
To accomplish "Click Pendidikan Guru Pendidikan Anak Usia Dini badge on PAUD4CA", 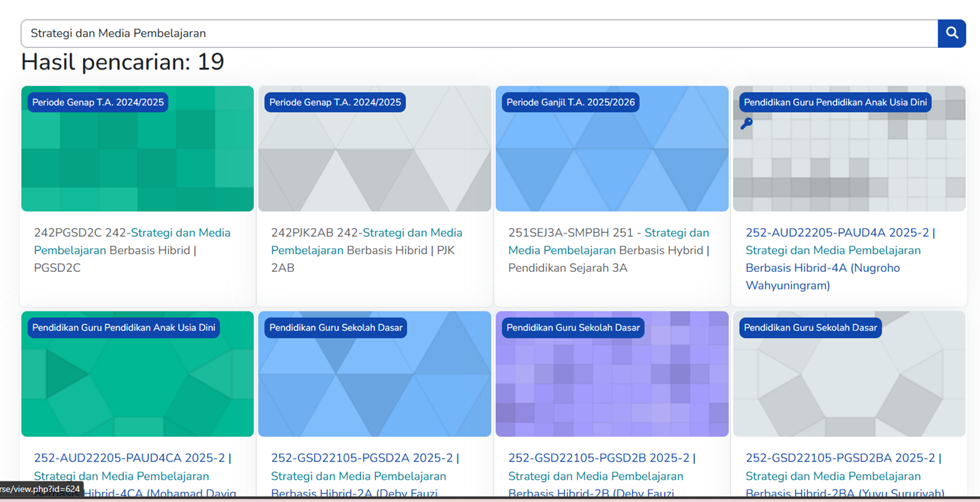I will tap(123, 328).
